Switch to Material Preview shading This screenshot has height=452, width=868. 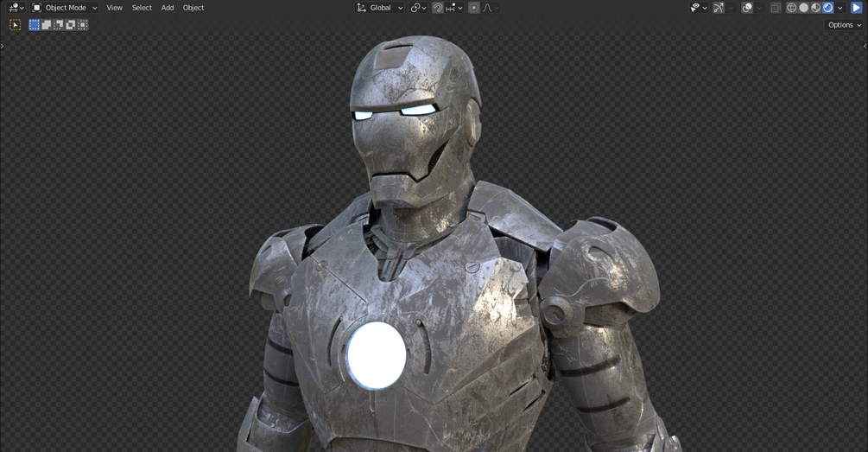816,8
